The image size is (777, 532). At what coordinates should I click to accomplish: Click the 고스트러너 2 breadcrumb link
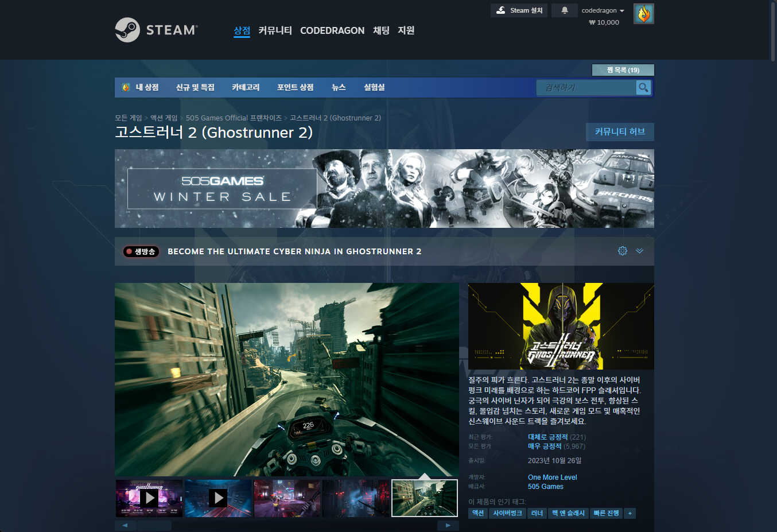pos(335,118)
